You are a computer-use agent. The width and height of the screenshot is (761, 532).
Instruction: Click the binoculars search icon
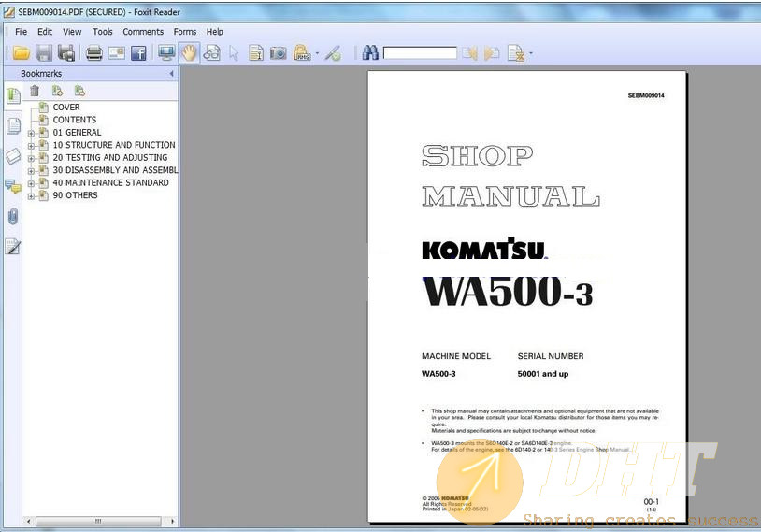tap(370, 52)
